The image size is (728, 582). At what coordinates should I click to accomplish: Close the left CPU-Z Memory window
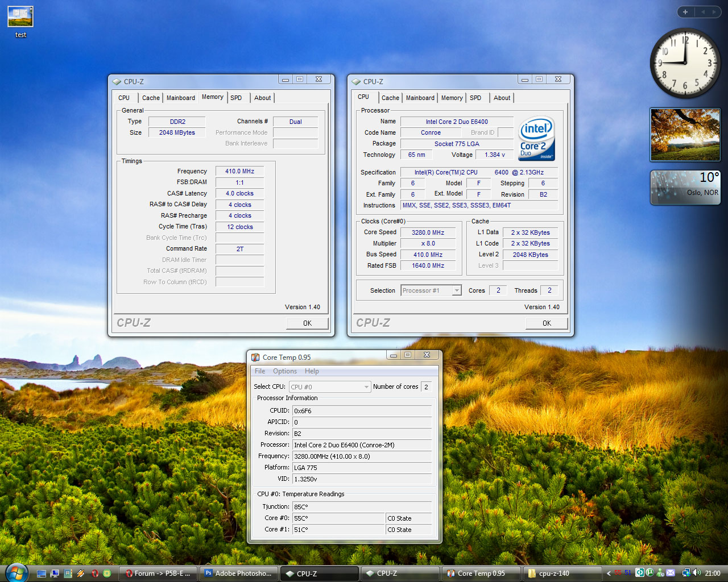click(319, 79)
